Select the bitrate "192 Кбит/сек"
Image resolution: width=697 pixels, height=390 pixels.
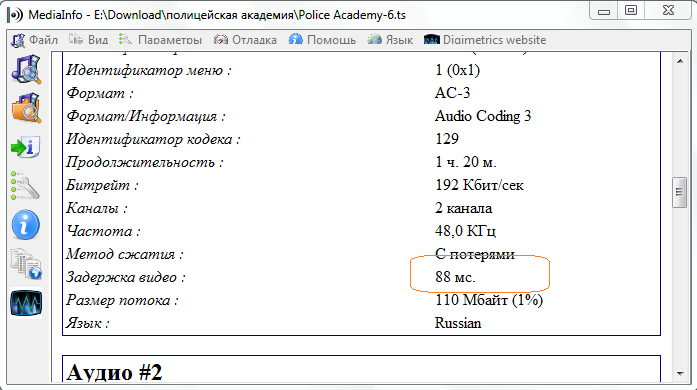(479, 185)
